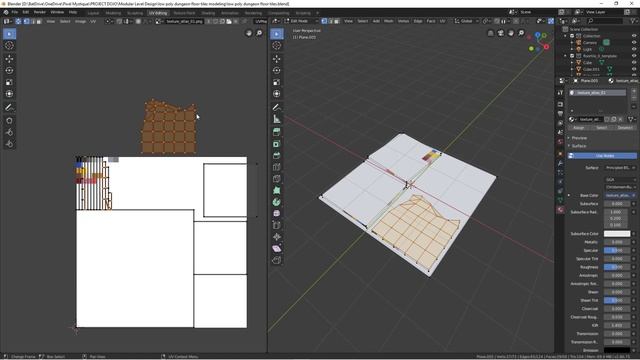Enable face select mode in 3D viewport header

click(336, 21)
